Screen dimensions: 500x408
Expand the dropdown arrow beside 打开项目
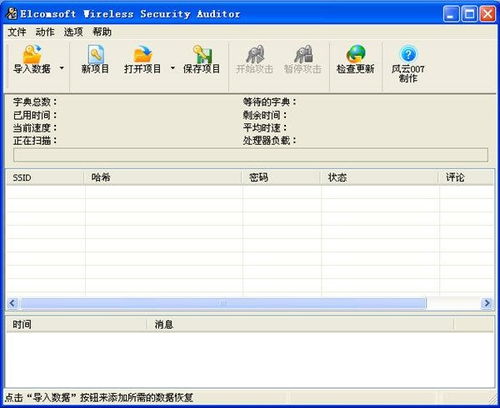[173, 68]
